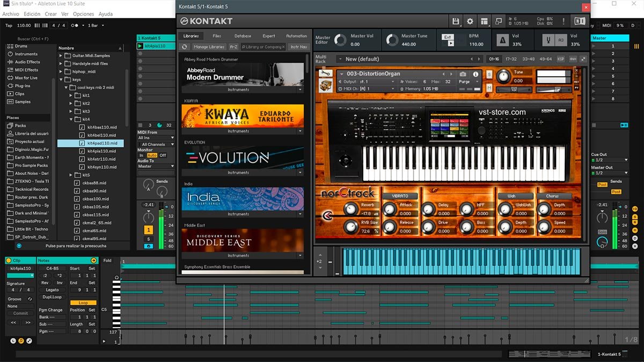Set Monitor to In
Image resolution: width=644 pixels, height=362 pixels.
point(142,156)
